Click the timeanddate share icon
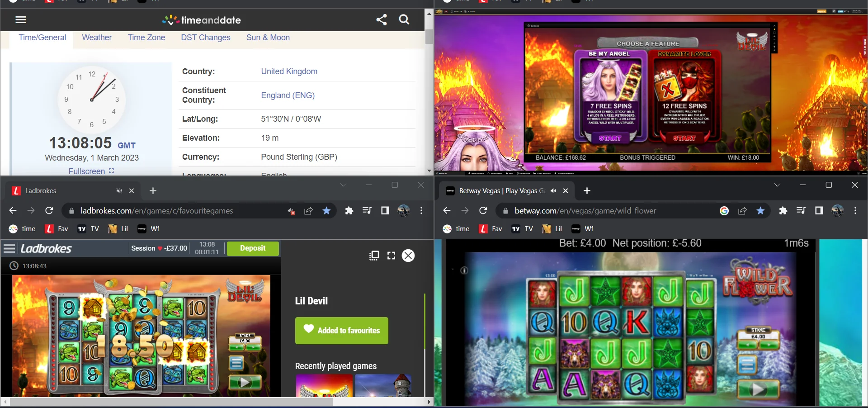The image size is (868, 408). [x=382, y=19]
